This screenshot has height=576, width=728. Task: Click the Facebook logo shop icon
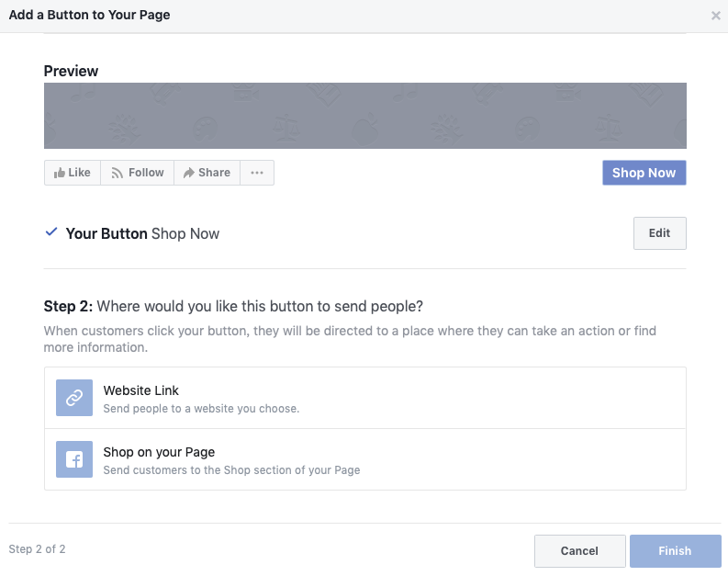pos(74,459)
